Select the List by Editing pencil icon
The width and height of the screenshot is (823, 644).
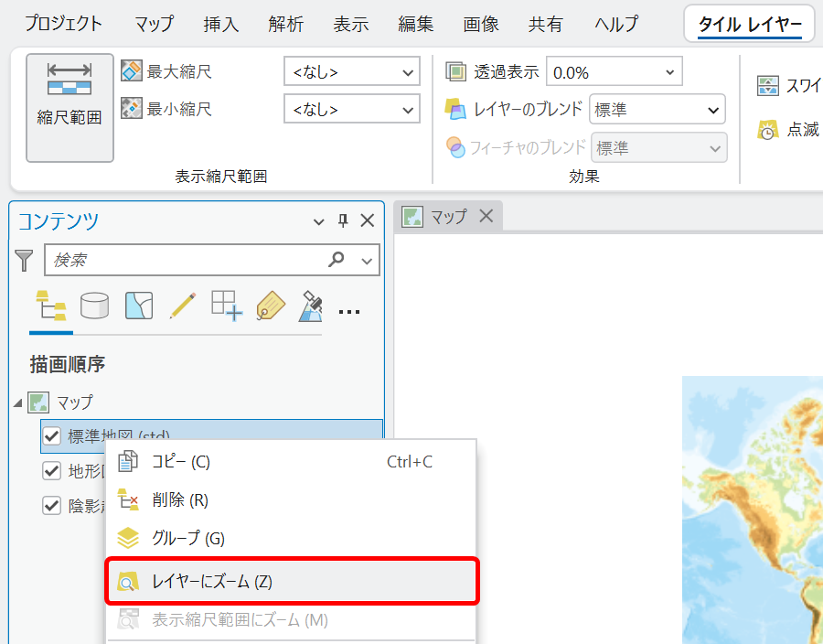point(182,306)
